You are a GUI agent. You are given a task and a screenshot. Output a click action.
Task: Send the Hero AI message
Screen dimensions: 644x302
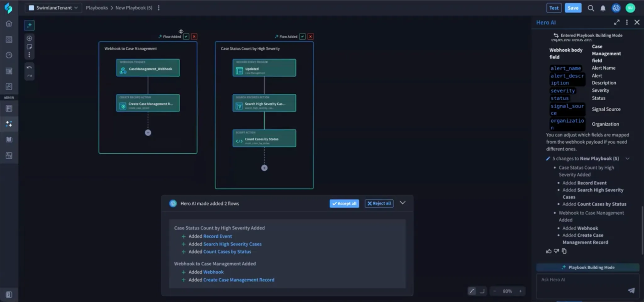pyautogui.click(x=631, y=290)
